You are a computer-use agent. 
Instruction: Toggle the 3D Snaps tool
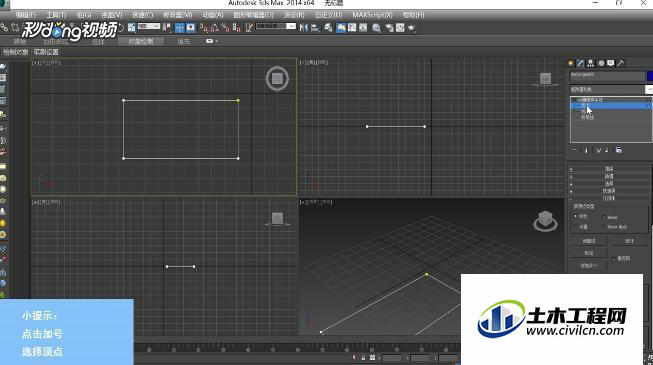point(204,28)
